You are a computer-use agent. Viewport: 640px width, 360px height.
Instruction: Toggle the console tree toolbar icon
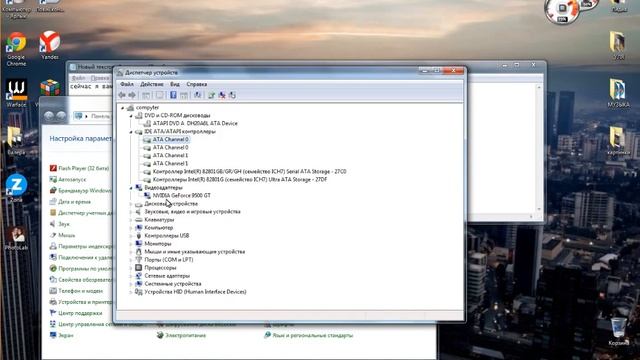[146, 95]
